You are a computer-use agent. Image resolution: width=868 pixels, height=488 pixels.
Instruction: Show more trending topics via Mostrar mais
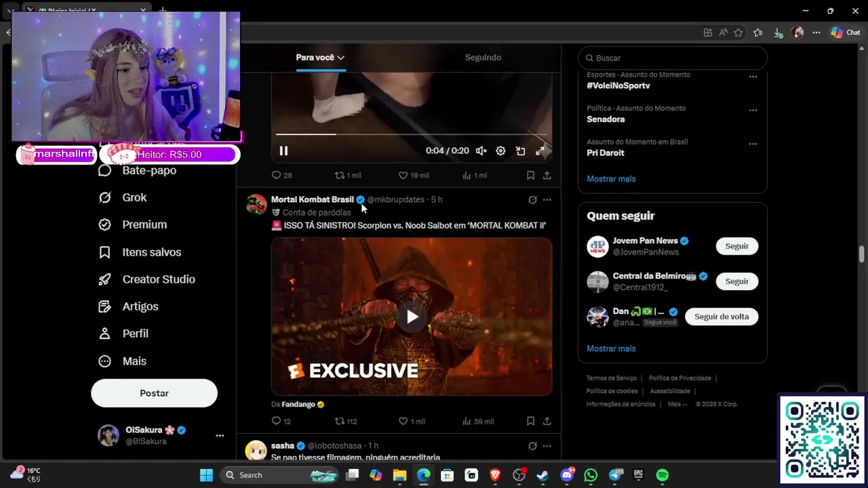pos(611,179)
